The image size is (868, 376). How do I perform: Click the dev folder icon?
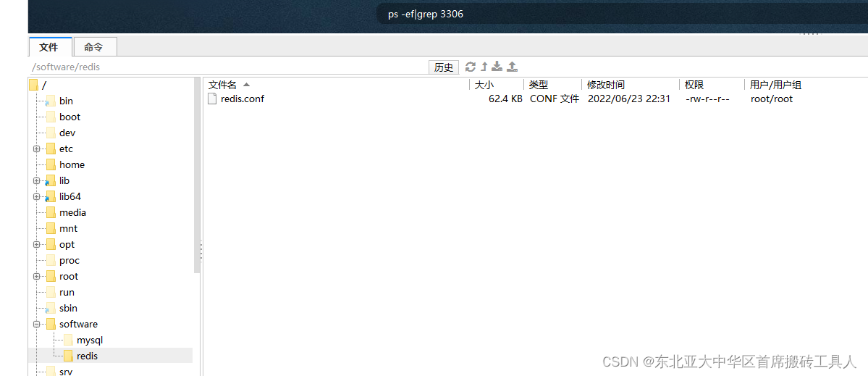tap(51, 133)
